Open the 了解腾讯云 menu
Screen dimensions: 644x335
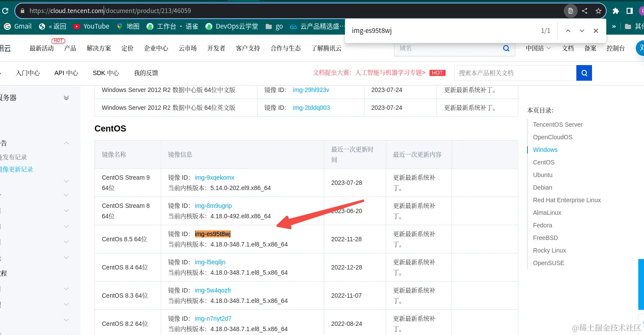tap(326, 48)
